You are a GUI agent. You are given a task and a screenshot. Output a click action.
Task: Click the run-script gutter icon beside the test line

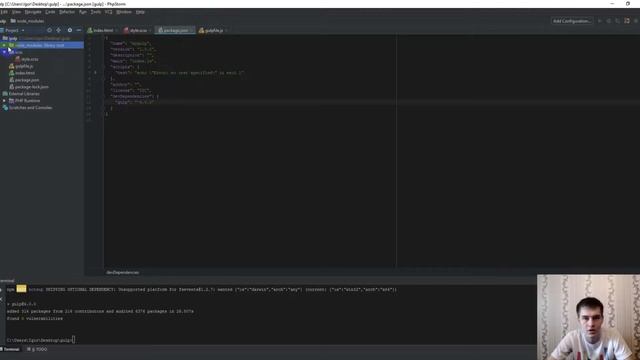pyautogui.click(x=96, y=73)
